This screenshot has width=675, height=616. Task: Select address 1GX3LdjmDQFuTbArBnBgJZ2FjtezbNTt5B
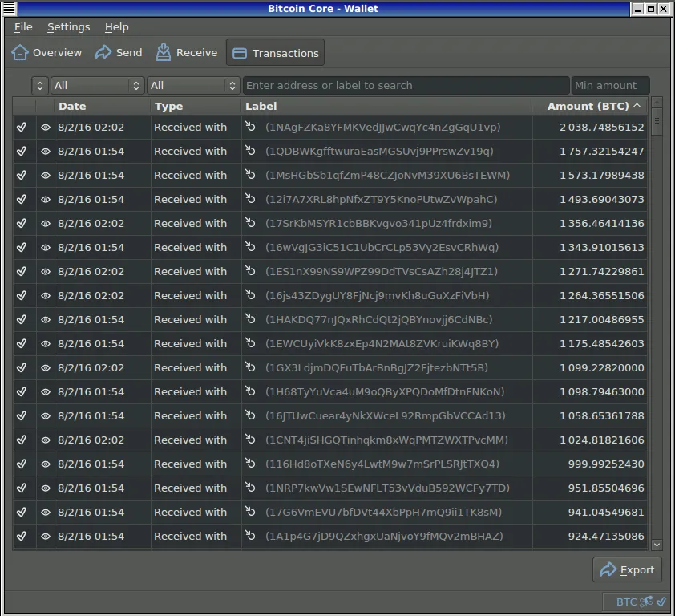tap(377, 368)
